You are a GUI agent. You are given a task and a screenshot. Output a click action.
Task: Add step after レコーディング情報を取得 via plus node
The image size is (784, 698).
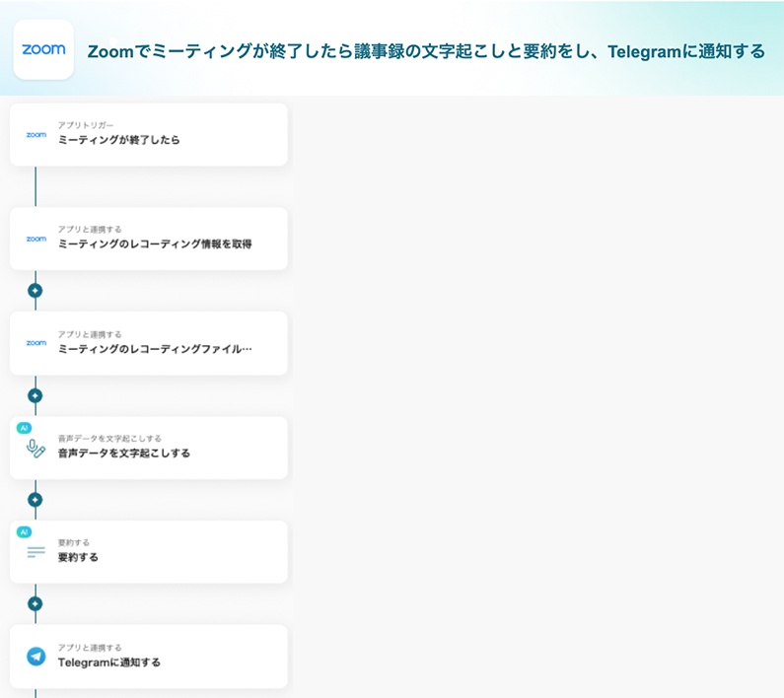tap(35, 291)
